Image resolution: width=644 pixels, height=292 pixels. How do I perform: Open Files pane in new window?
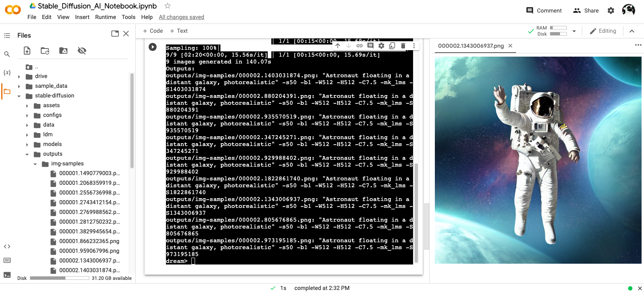pyautogui.click(x=115, y=34)
